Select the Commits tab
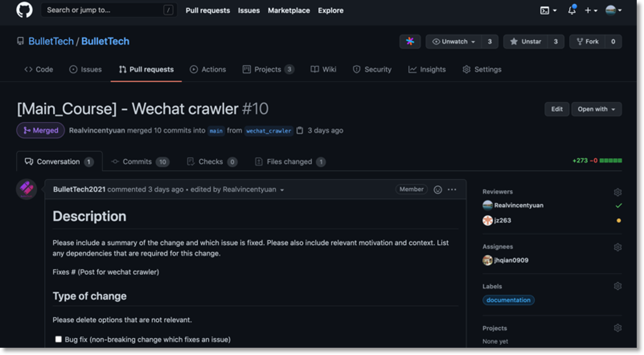The height and width of the screenshot is (355, 644). 140,162
